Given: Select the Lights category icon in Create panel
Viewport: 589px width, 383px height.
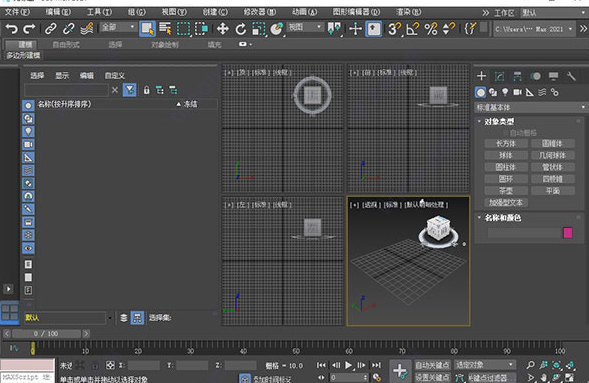Looking at the screenshot, I should pos(505,92).
